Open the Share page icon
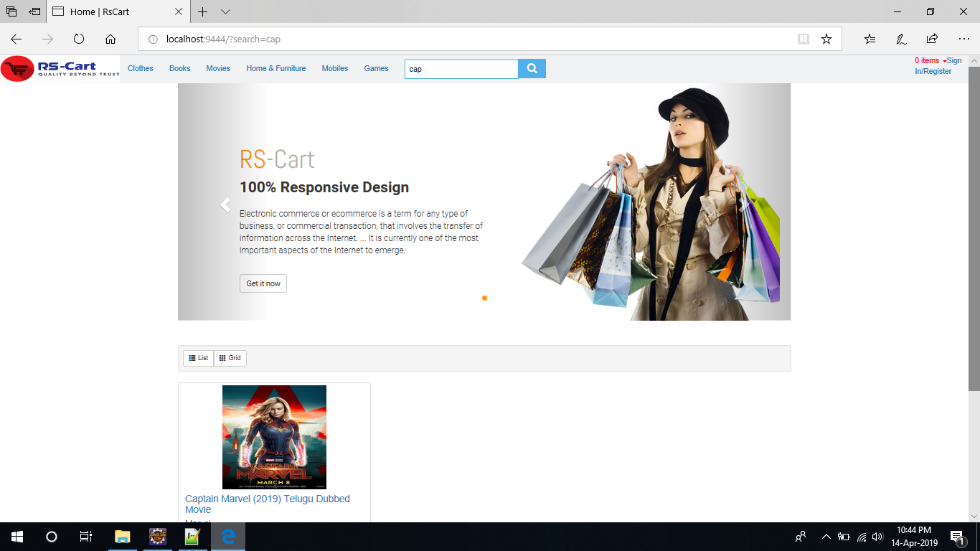This screenshot has width=980, height=551. [932, 39]
